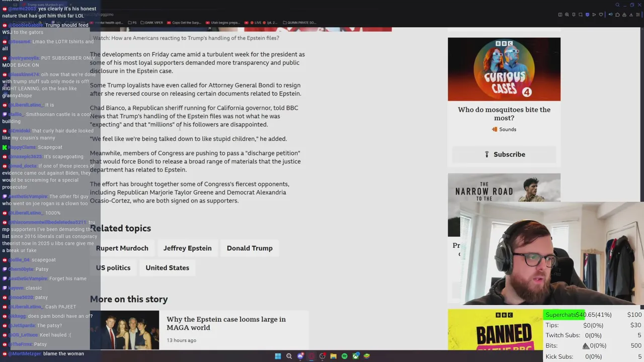Open the 'DARK VIPER' bookmark folder
This screenshot has width=644, height=362.
151,23
